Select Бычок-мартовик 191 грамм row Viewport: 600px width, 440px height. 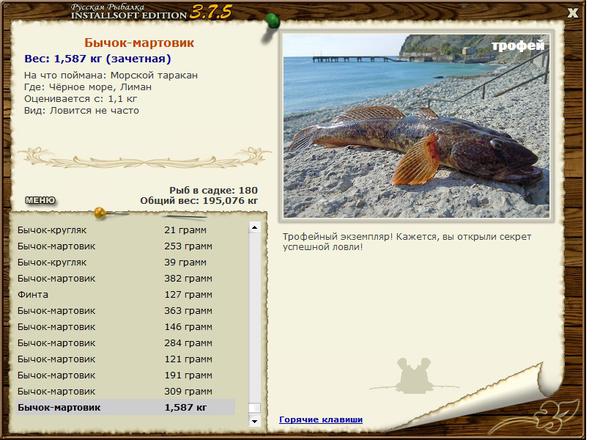(126, 375)
